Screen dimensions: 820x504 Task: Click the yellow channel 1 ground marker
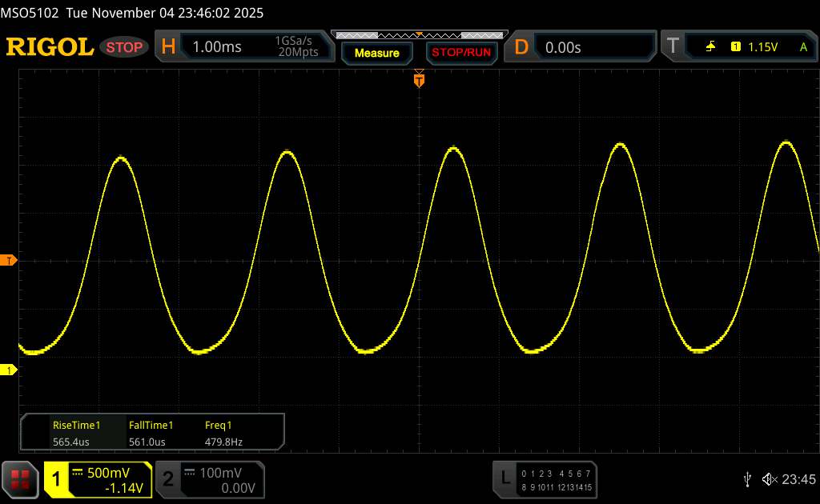pos(9,370)
